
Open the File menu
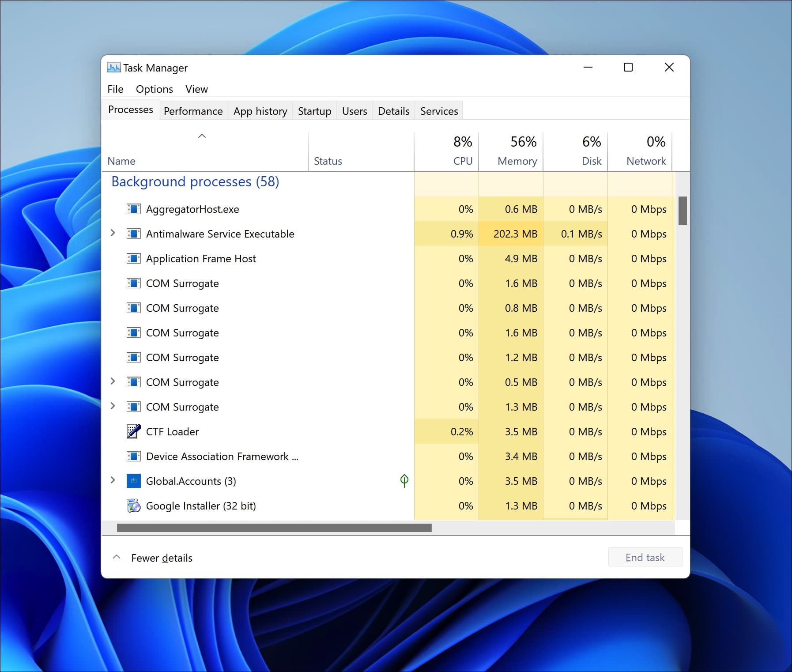click(x=115, y=89)
